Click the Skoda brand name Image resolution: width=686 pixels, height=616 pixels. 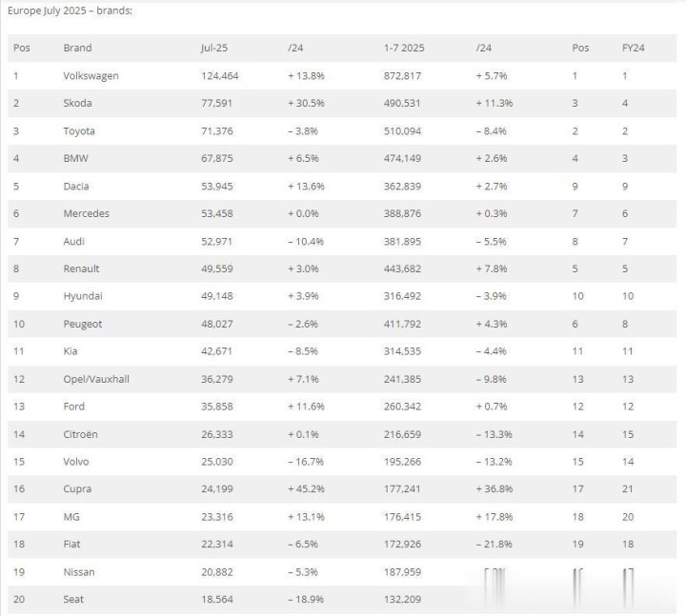(77, 103)
